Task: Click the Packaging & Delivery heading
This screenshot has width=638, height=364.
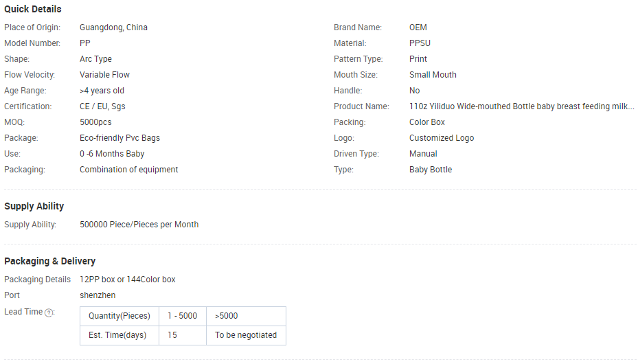Action: (x=49, y=261)
